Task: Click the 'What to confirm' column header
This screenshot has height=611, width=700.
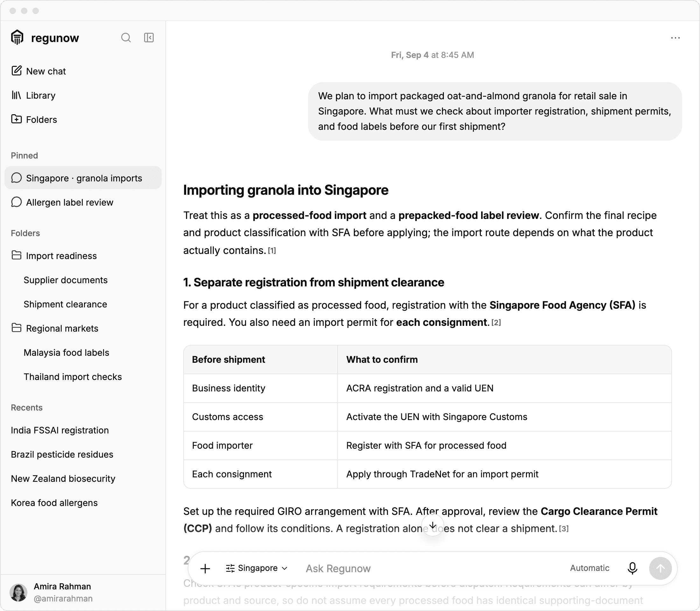Action: tap(504, 360)
